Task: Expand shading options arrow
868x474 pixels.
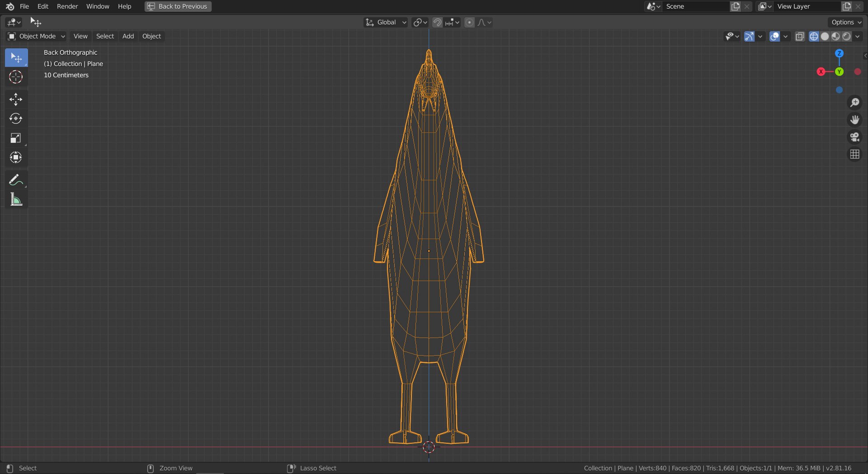Action: click(858, 37)
